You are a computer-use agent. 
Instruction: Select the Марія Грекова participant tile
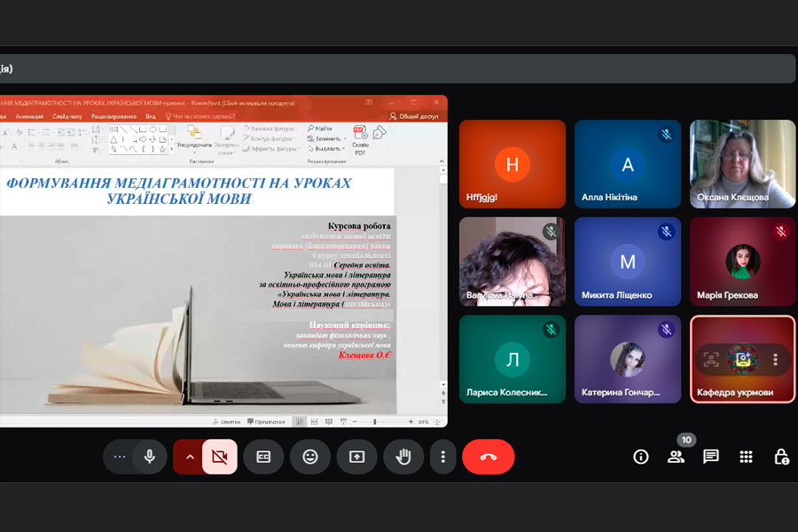pos(742,262)
